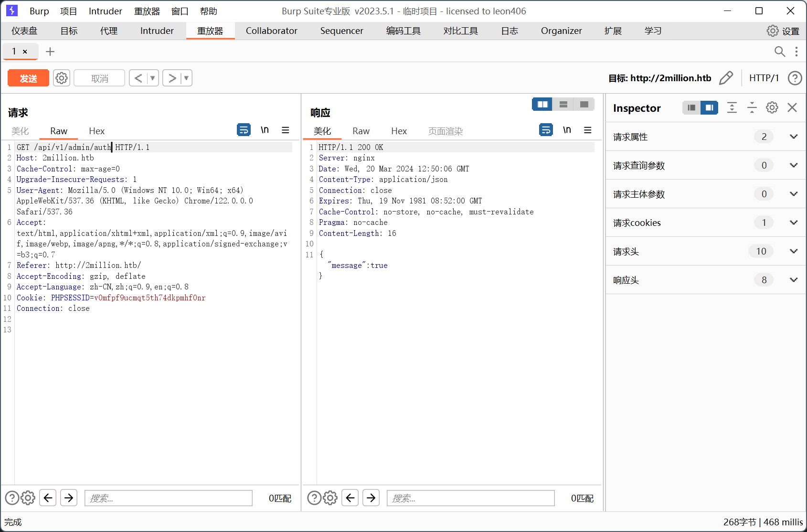This screenshot has height=532, width=807.
Task: Select side-by-side split layout for response
Action: 542,104
